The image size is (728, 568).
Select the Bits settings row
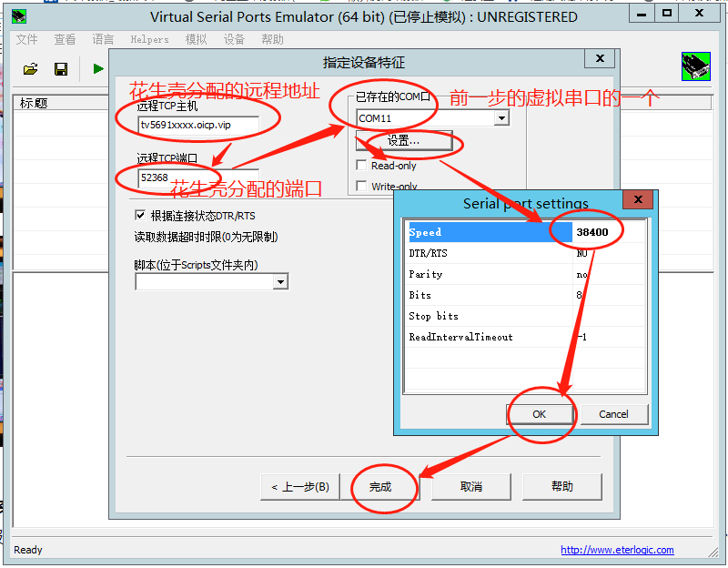tap(525, 295)
